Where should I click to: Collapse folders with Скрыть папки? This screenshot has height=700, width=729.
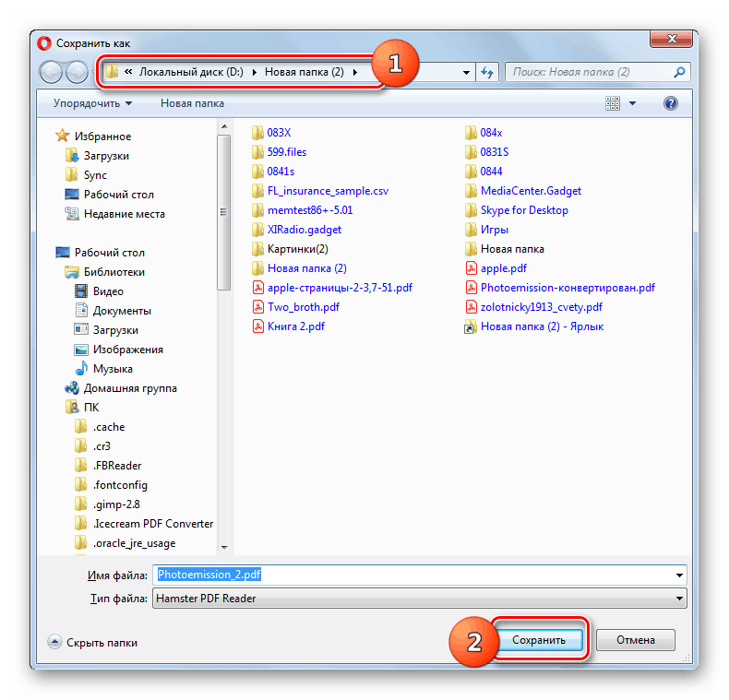point(92,643)
